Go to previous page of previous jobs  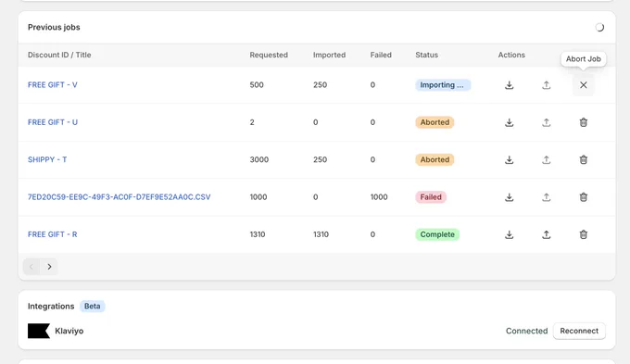tap(31, 267)
